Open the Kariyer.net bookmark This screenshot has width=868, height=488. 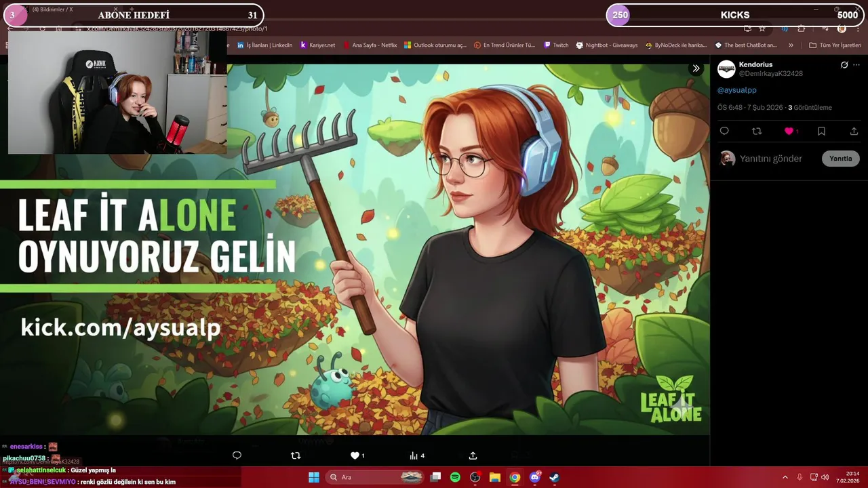[317, 45]
